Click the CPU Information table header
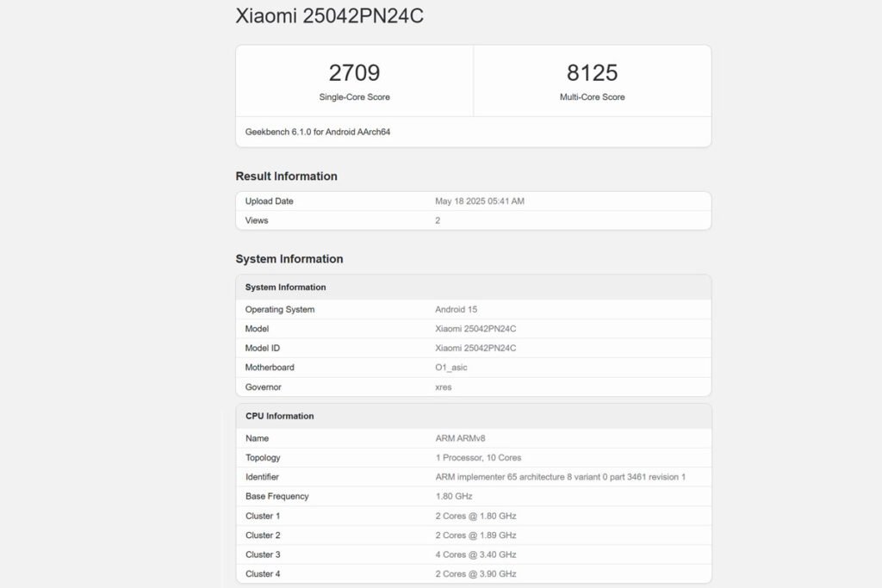 pyautogui.click(x=279, y=417)
